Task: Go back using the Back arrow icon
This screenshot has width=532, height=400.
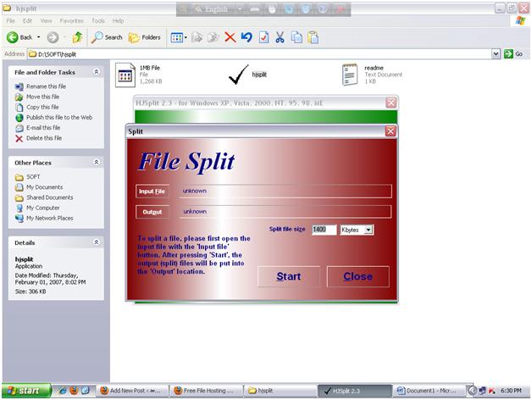Action: 13,37
